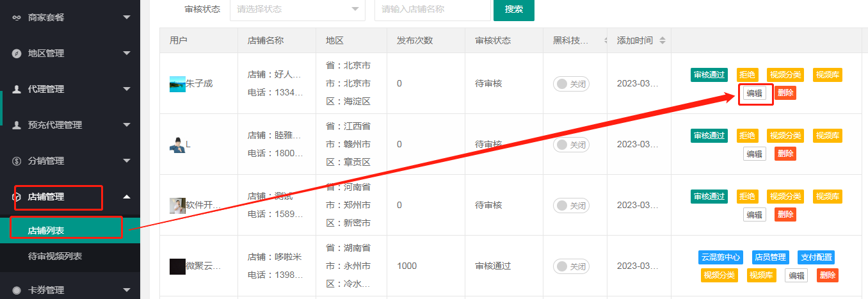Sort the 添加时间 column with arrows
Image resolution: width=868 pixels, height=299 pixels.
coord(662,40)
